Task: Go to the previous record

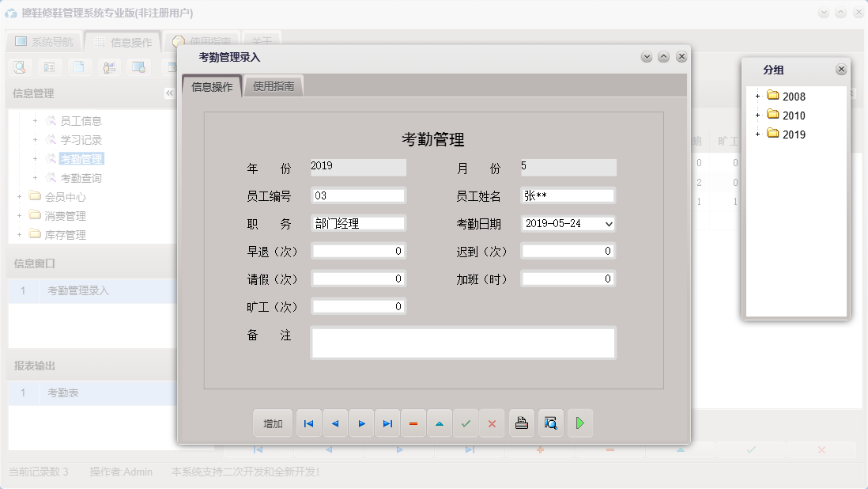Action: point(334,423)
